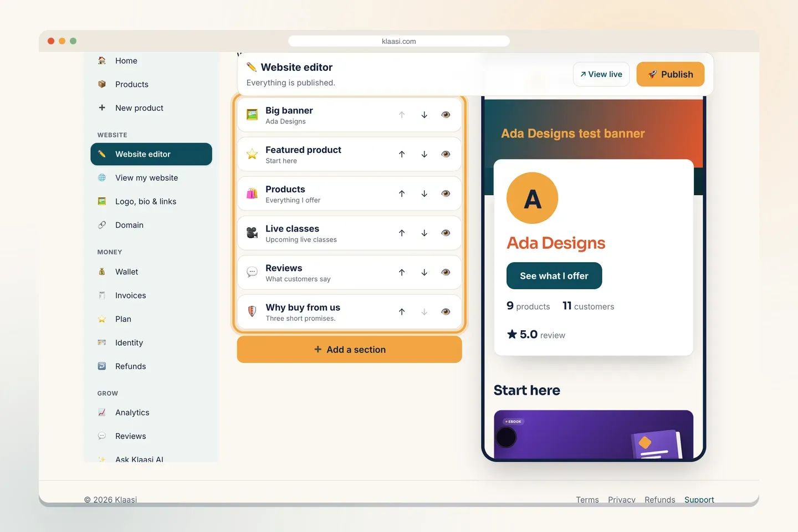Click the Ada Designs avatar circle

(533, 198)
